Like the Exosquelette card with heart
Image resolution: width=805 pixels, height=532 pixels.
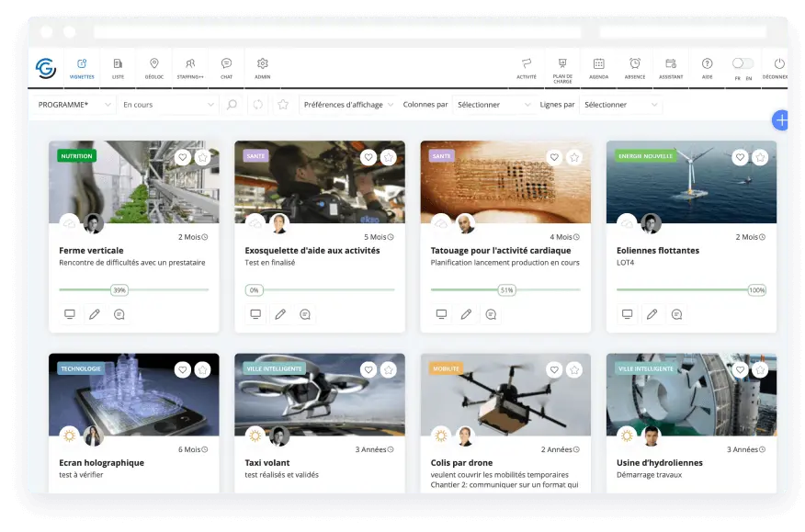coord(368,157)
